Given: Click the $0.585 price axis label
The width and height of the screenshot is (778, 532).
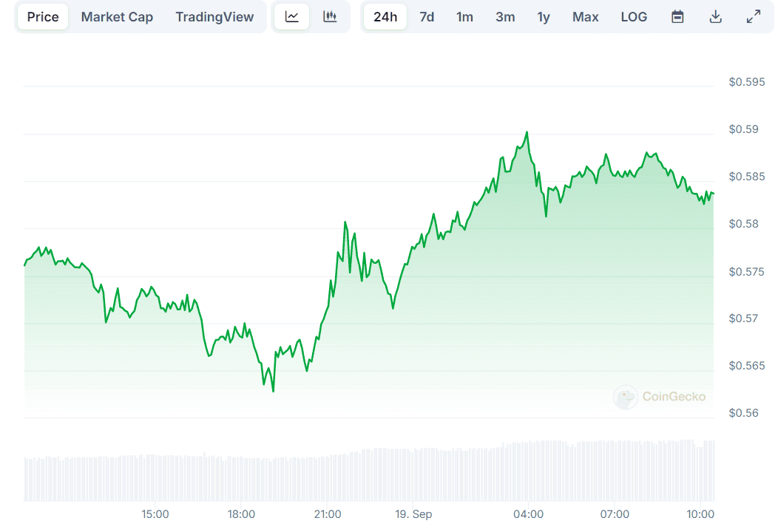Looking at the screenshot, I should (747, 177).
